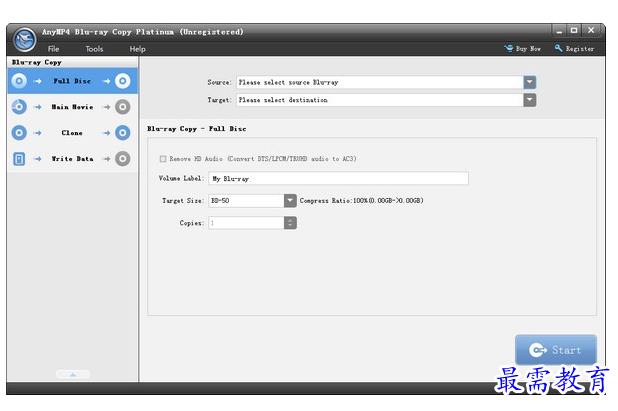Close the AnyMP4 window
Image resolution: width=618 pixels, height=411 pixels.
tap(591, 30)
